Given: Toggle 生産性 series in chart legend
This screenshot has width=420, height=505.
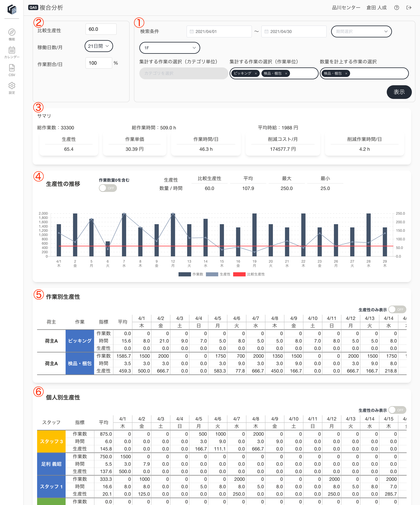Looking at the screenshot, I should (218, 274).
